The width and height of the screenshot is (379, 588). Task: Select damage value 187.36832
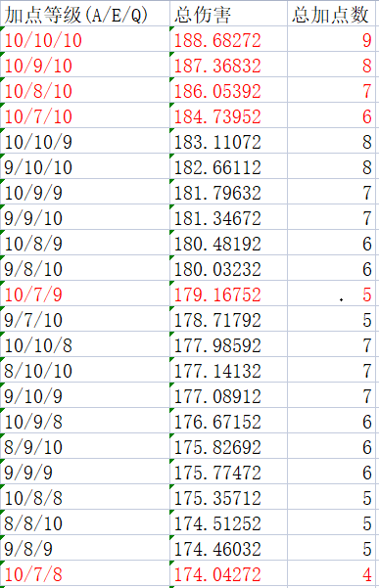click(x=228, y=66)
